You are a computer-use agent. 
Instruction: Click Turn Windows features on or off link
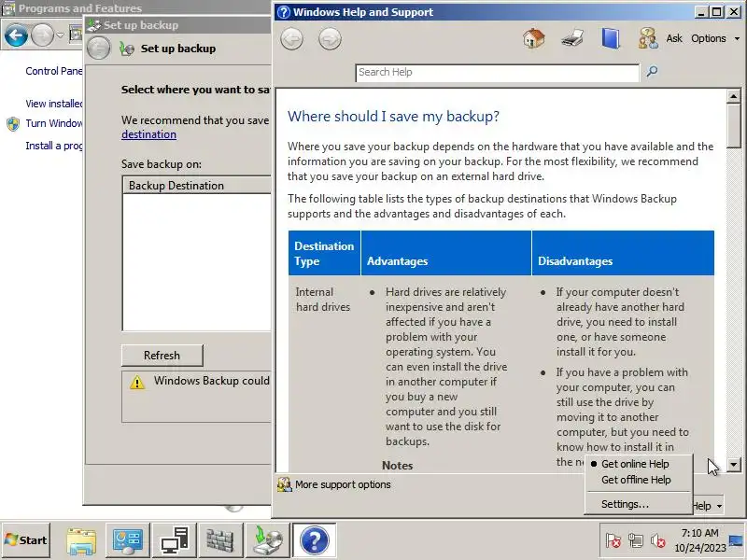coord(54,123)
